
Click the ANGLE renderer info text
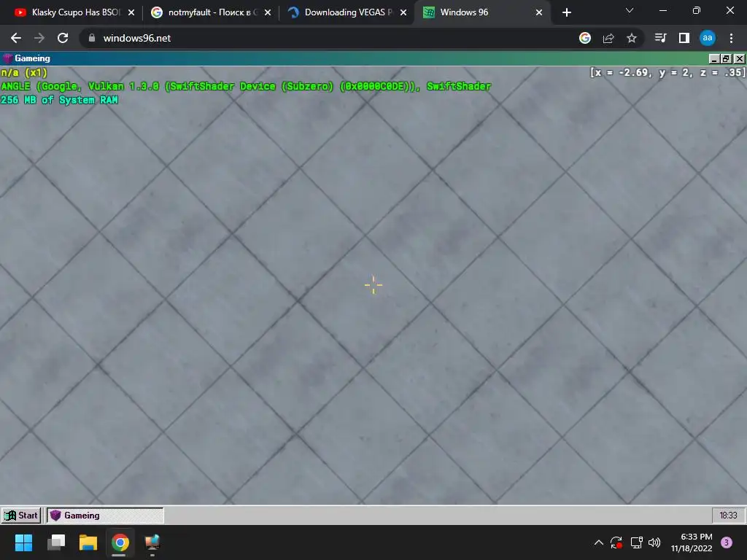tap(246, 86)
